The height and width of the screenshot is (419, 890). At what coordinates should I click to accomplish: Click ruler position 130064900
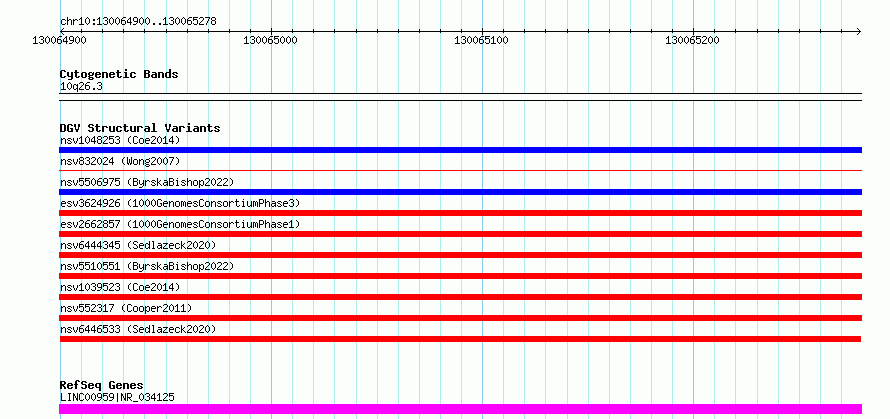point(60,40)
